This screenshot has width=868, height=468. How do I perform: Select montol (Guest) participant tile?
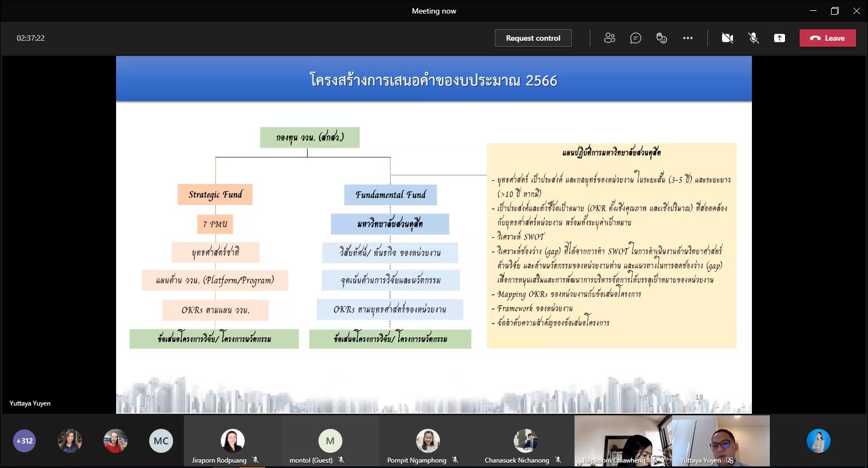pos(330,441)
